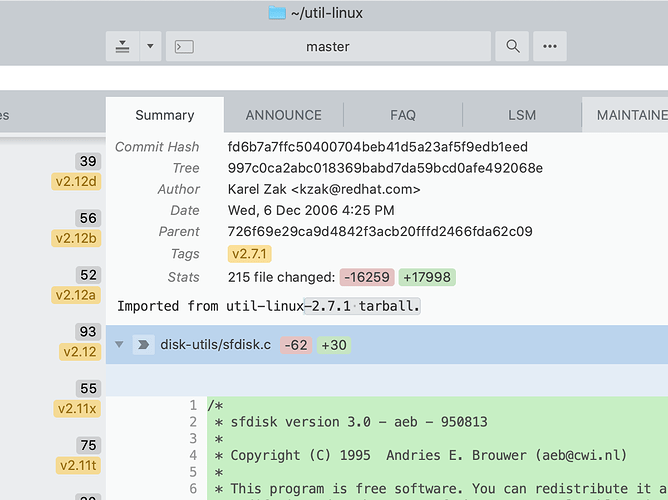This screenshot has height=500, width=668.
Task: Click the stash changes toolbar icon
Action: point(123,46)
